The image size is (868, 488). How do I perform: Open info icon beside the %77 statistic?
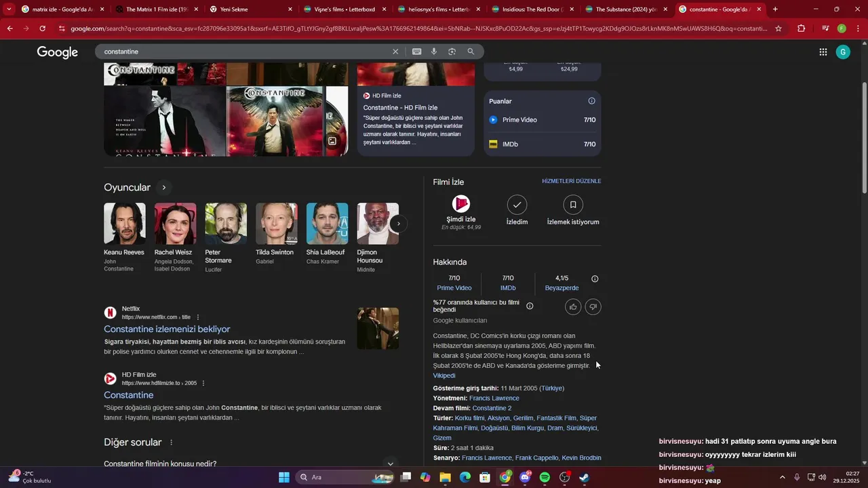(x=530, y=306)
